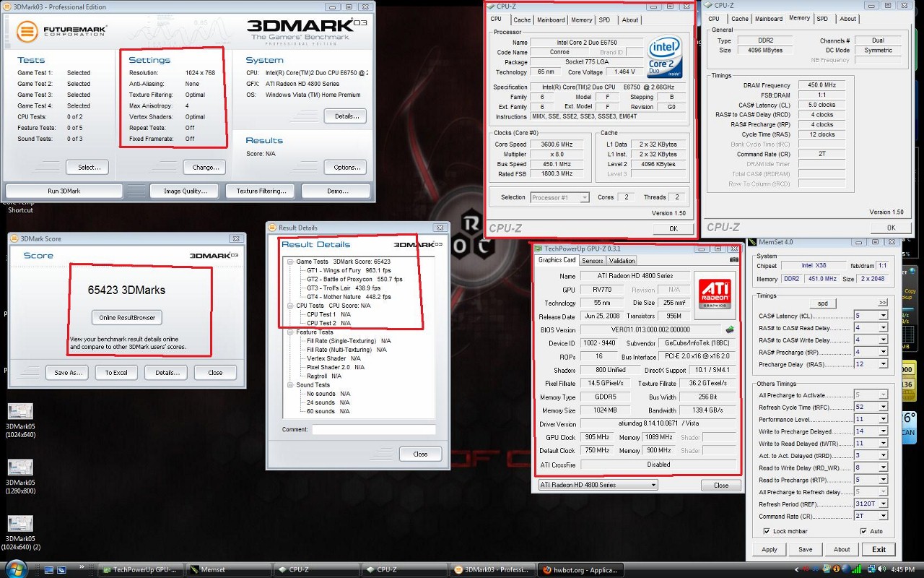
Task: Click the Futuremark logo in 3DMark03
Action: pos(62,32)
